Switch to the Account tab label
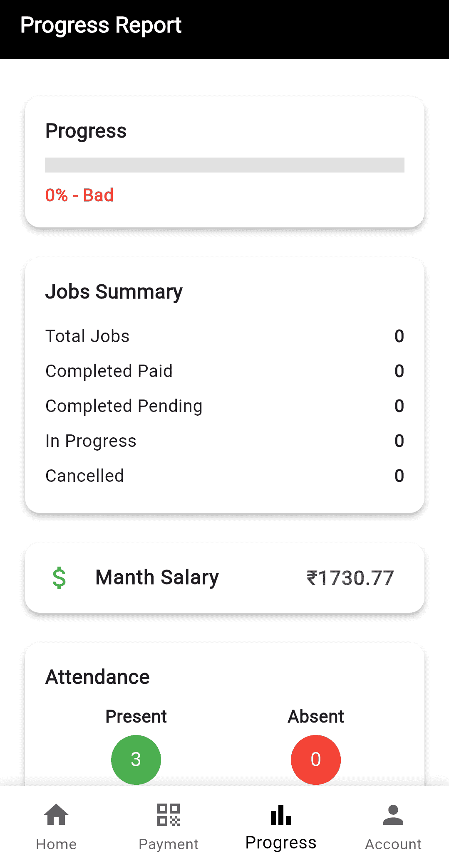The height and width of the screenshot is (868, 449). pos(393,844)
